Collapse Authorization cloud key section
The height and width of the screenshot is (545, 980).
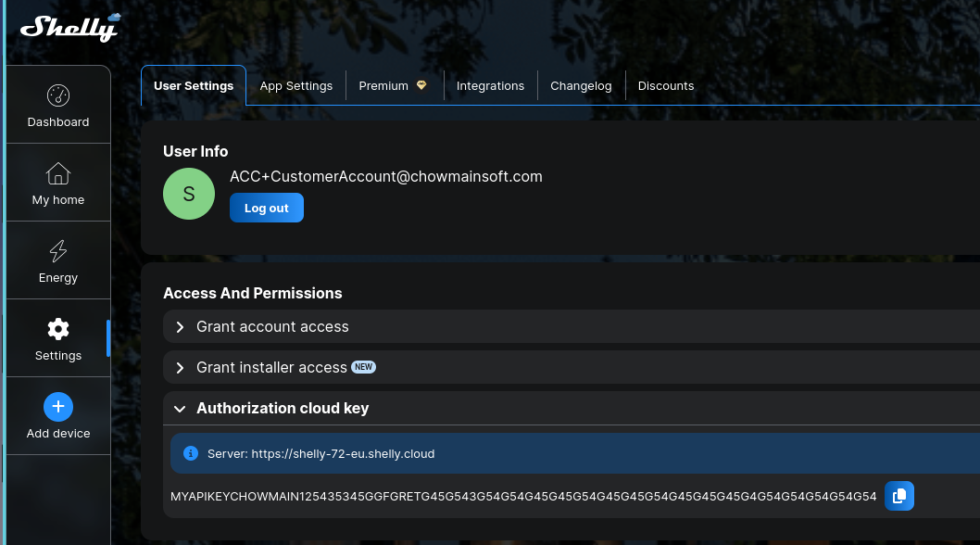click(x=282, y=409)
